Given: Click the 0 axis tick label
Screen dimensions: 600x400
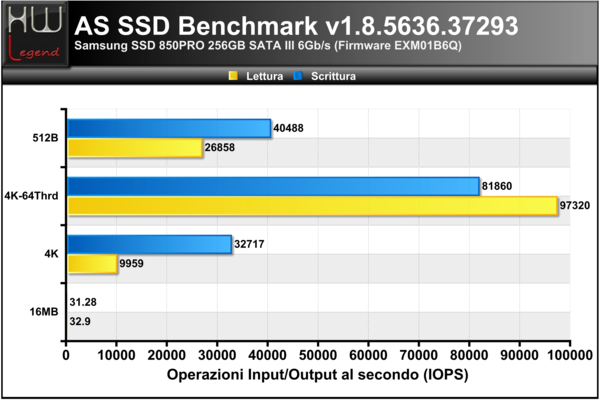Looking at the screenshot, I should [x=66, y=356].
